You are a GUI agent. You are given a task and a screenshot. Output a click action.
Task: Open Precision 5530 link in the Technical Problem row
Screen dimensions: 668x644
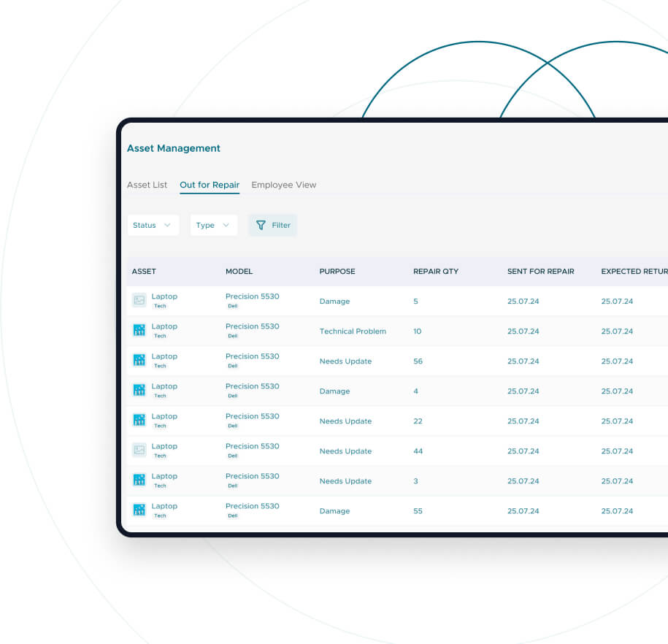click(252, 326)
